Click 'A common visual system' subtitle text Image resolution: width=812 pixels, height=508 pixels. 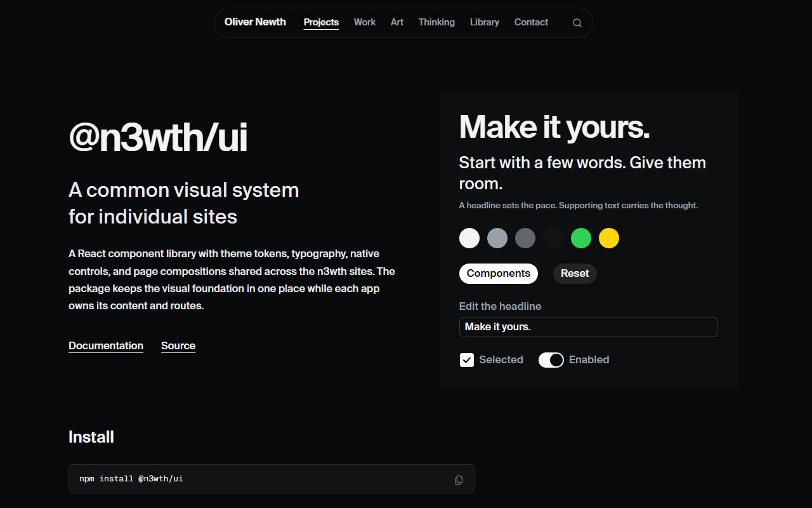(x=184, y=203)
